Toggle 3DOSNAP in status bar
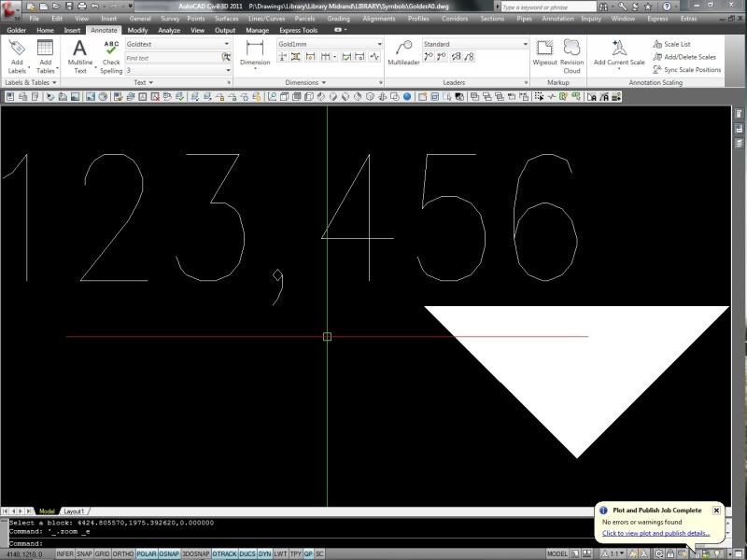 (196, 553)
